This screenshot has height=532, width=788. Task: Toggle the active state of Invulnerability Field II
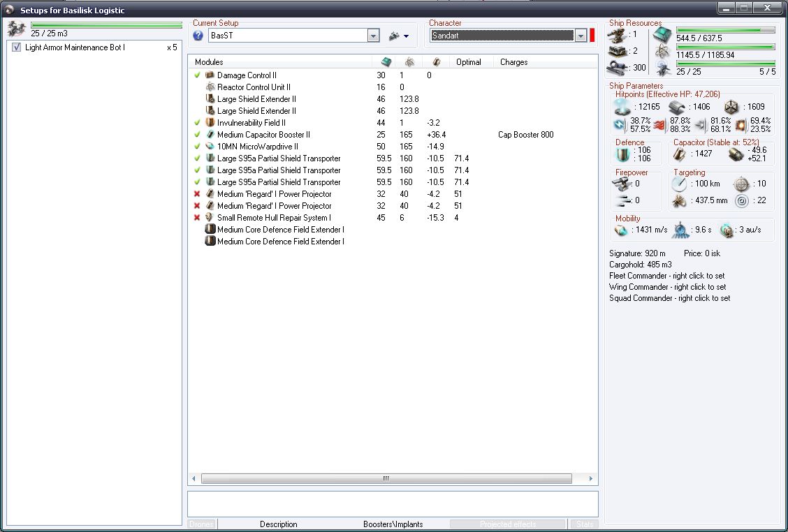[x=197, y=123]
